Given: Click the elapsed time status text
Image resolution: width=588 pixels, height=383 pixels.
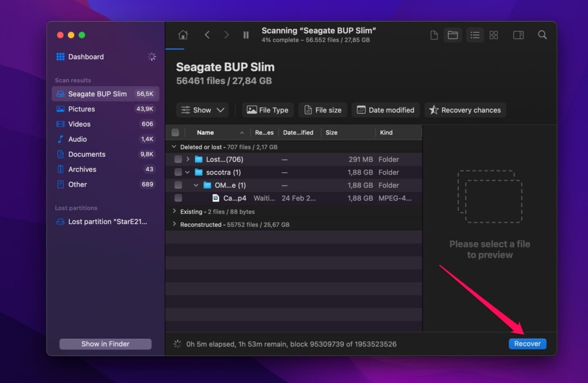Looking at the screenshot, I should 291,344.
